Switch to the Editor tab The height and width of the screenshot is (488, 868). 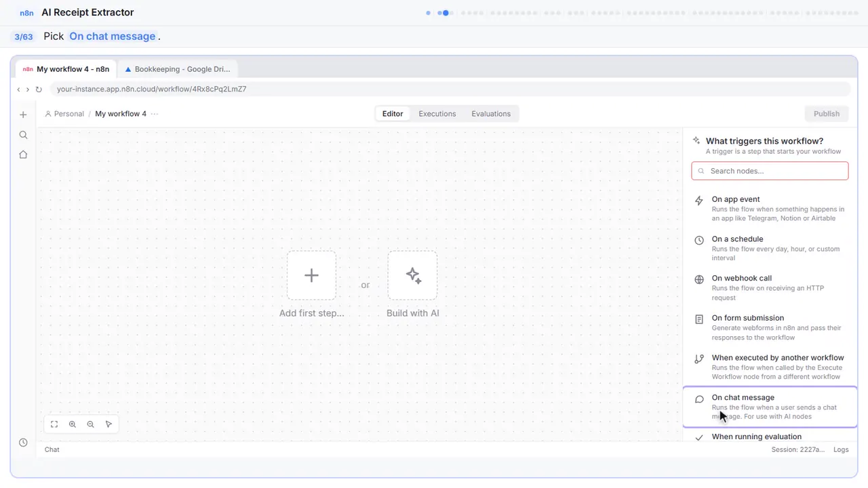click(x=393, y=114)
